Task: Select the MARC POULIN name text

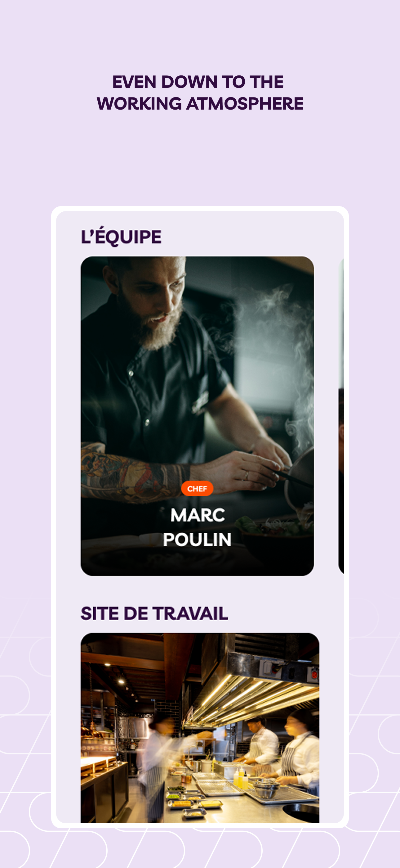Action: pyautogui.click(x=197, y=527)
